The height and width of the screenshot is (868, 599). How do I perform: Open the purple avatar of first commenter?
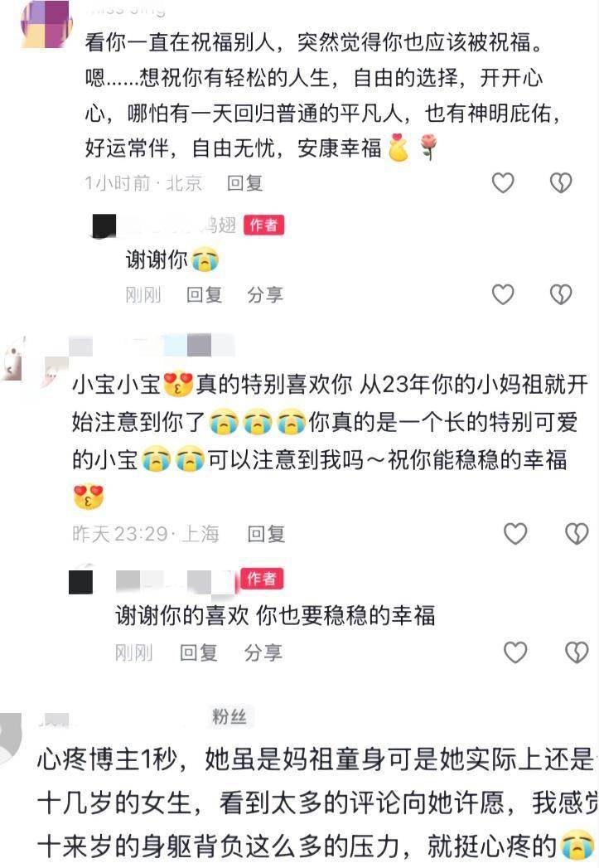(x=46, y=25)
